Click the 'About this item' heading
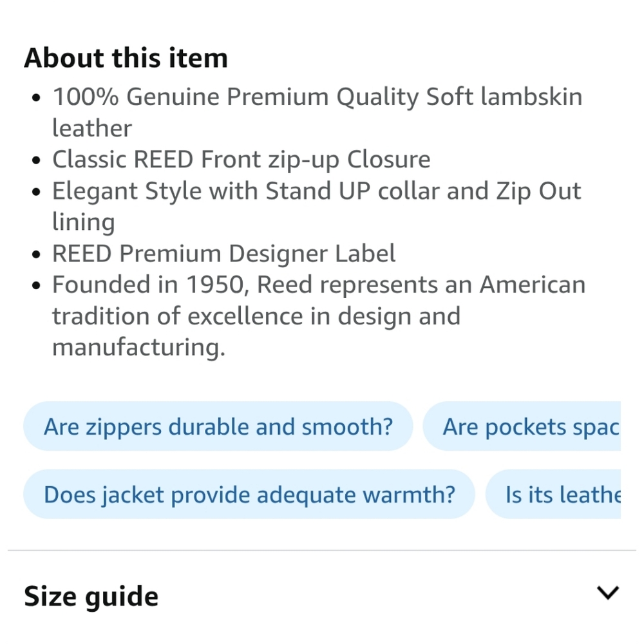The image size is (644, 644). coord(126,58)
